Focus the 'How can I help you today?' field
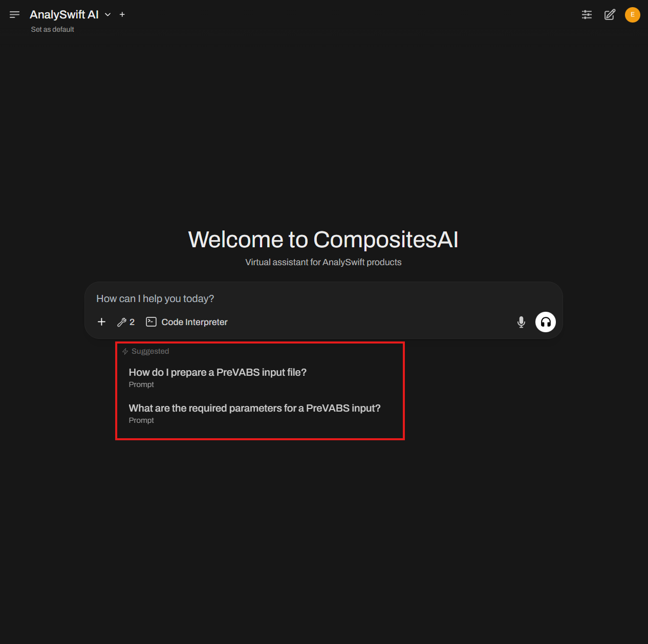Viewport: 648px width, 644px height. tap(307, 298)
